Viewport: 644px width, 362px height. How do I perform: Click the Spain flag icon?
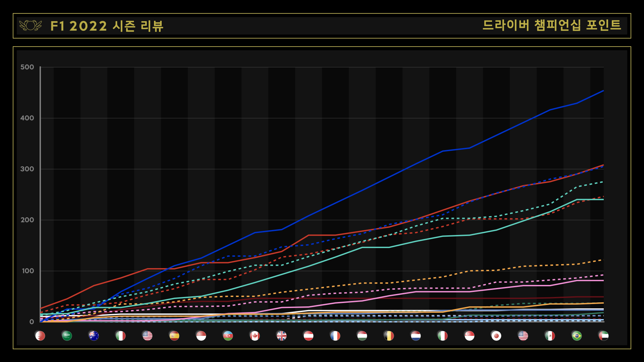(x=174, y=336)
